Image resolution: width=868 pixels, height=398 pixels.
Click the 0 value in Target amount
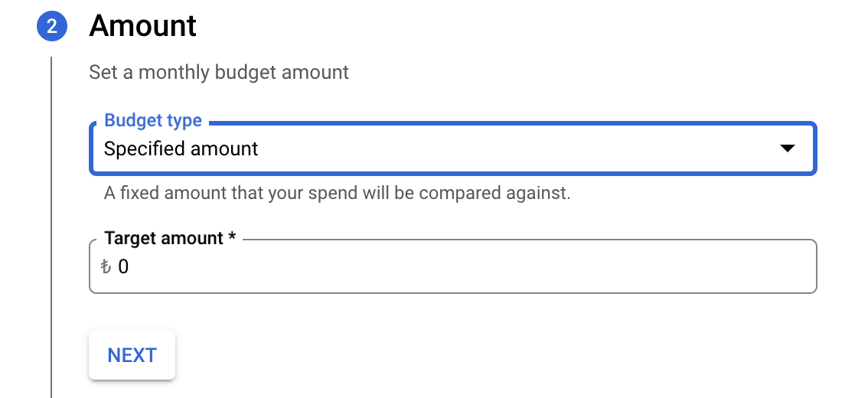click(x=123, y=267)
